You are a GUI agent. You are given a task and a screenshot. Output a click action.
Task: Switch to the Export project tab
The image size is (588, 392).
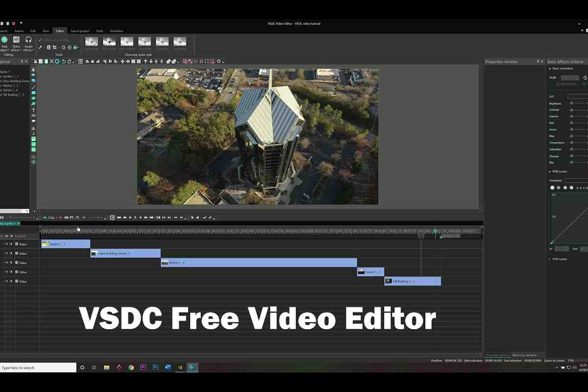coord(79,30)
